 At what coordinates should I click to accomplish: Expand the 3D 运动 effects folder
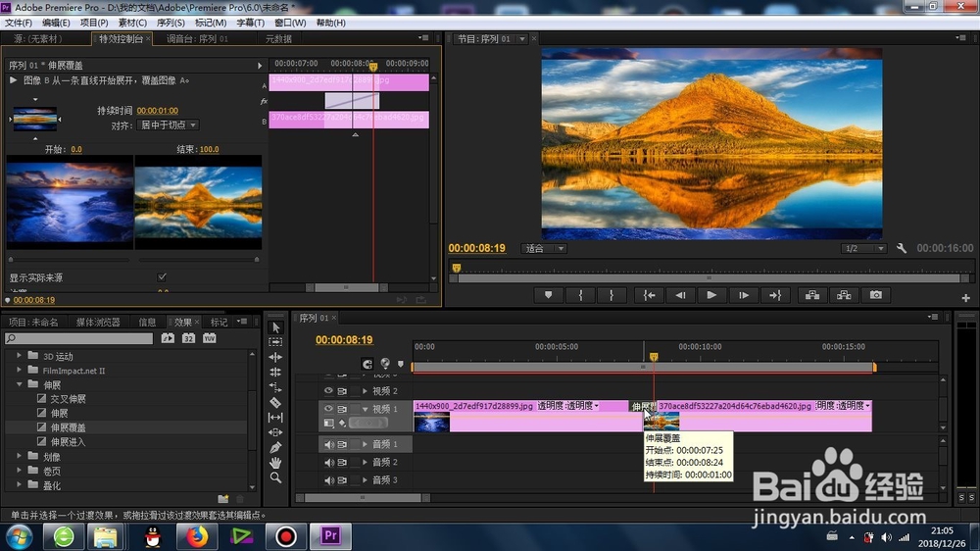pos(19,355)
